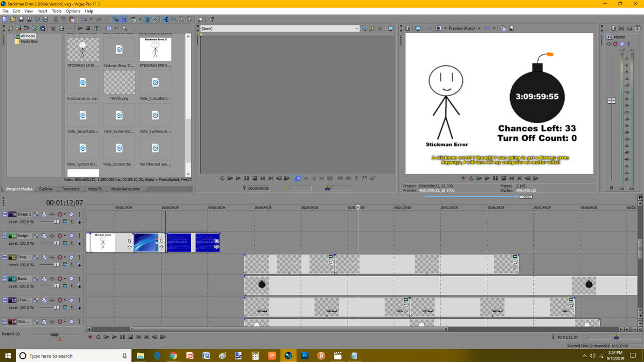The image size is (644, 362).
Task: Open Track FX for Timer track
Action: tap(52, 257)
